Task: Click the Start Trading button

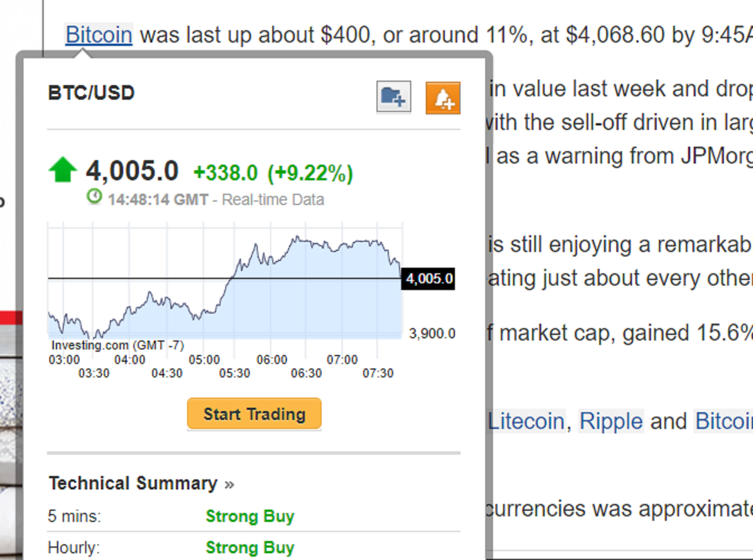Action: coord(254,414)
